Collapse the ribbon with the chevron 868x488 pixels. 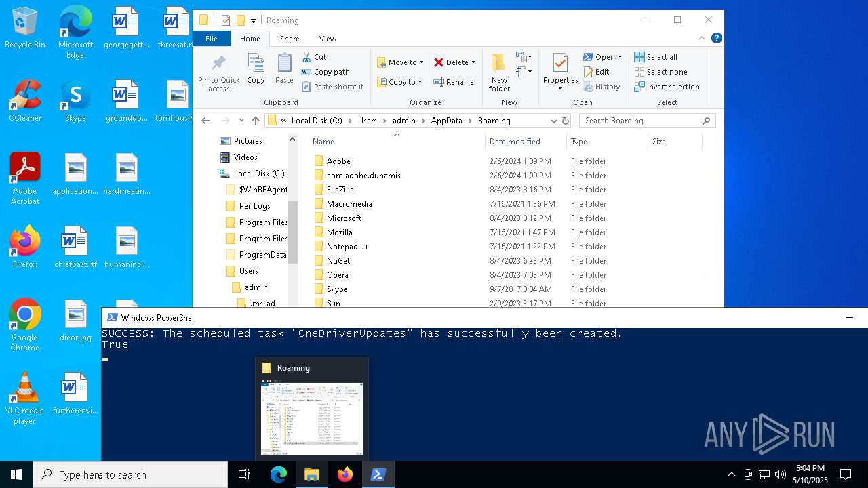pyautogui.click(x=702, y=39)
